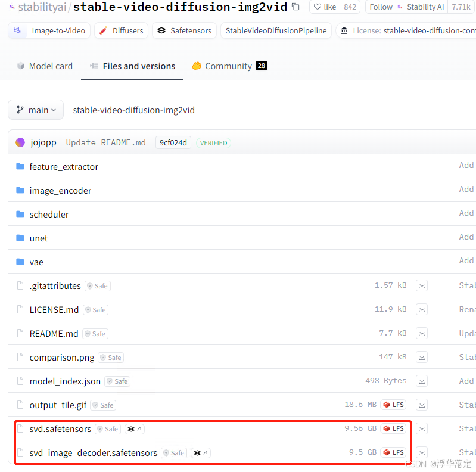Screen dimensions: 476x472
Task: Select the Diffusers tag
Action: [x=121, y=30]
